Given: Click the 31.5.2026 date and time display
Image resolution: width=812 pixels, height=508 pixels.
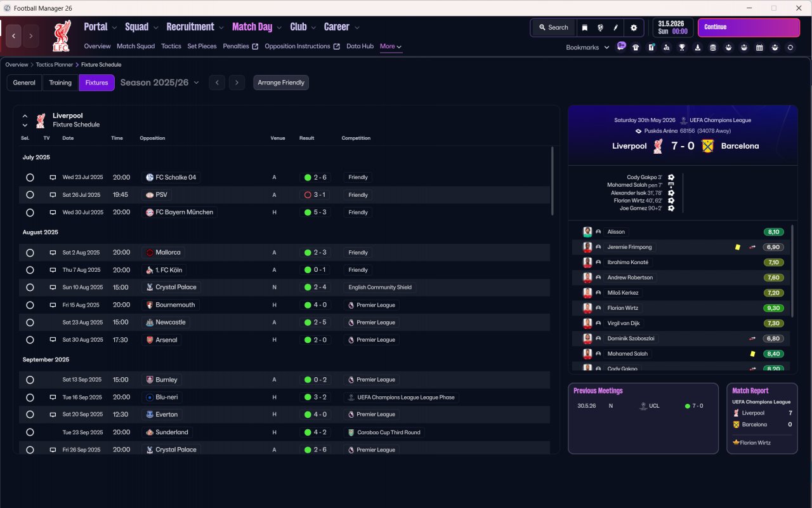Looking at the screenshot, I should (x=672, y=27).
